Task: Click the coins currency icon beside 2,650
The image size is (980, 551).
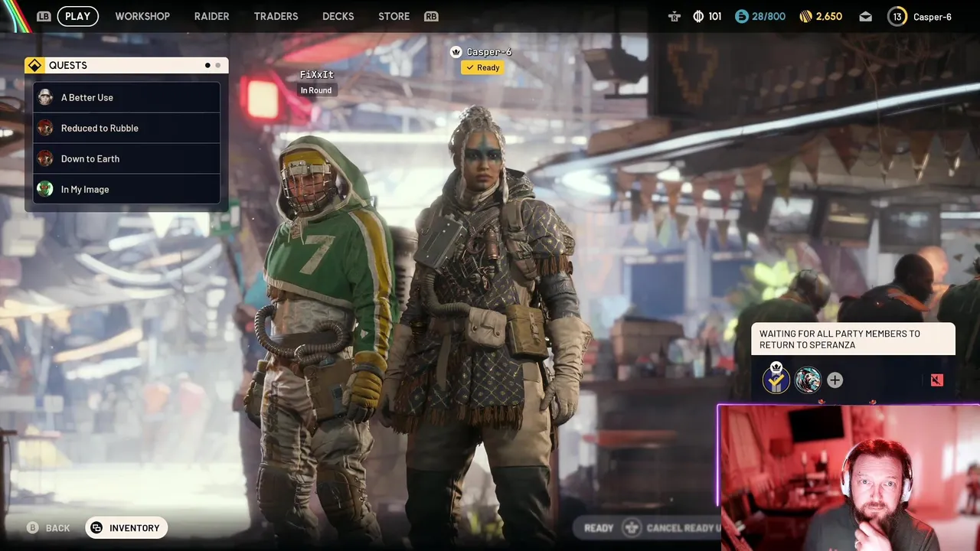Action: point(805,16)
